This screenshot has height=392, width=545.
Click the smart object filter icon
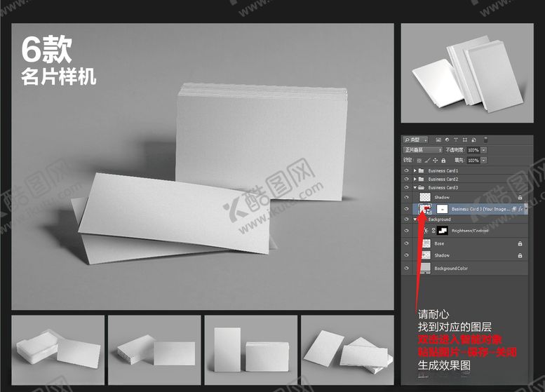472,140
